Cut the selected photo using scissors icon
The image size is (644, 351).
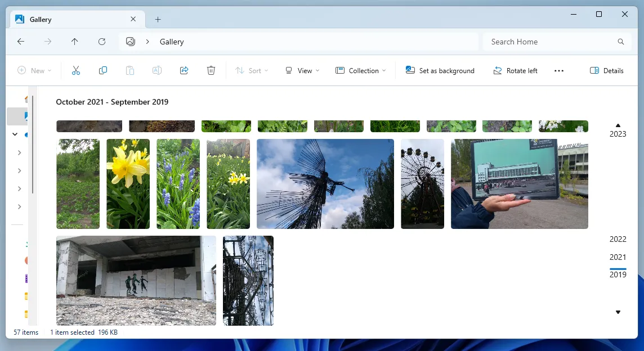(76, 70)
